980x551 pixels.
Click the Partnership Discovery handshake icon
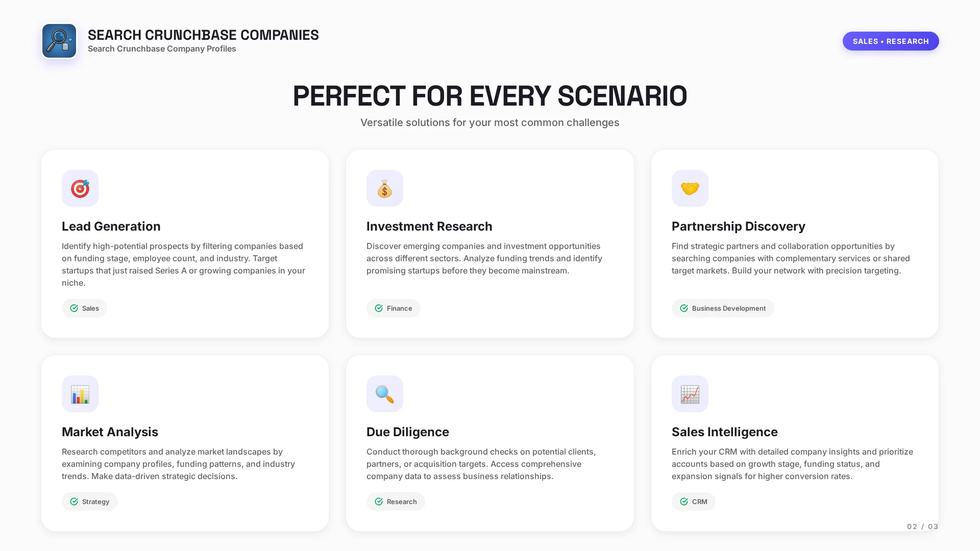690,188
